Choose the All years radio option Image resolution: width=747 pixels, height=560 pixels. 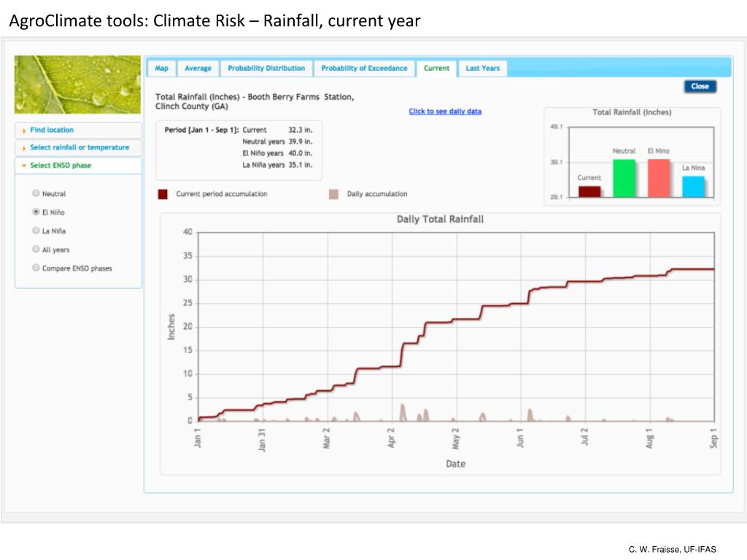(x=36, y=249)
